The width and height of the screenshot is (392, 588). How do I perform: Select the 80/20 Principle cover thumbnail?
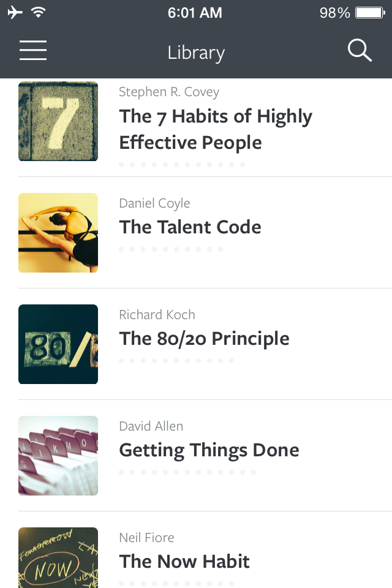point(58,344)
